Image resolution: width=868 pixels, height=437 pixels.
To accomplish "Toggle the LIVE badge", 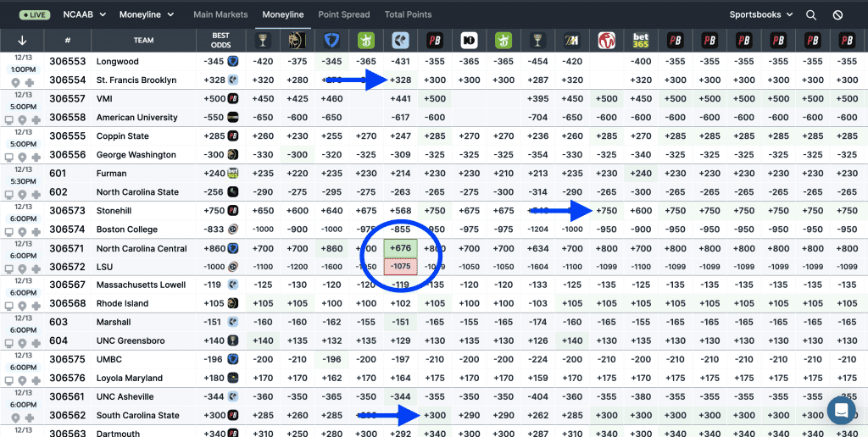I will coord(34,15).
